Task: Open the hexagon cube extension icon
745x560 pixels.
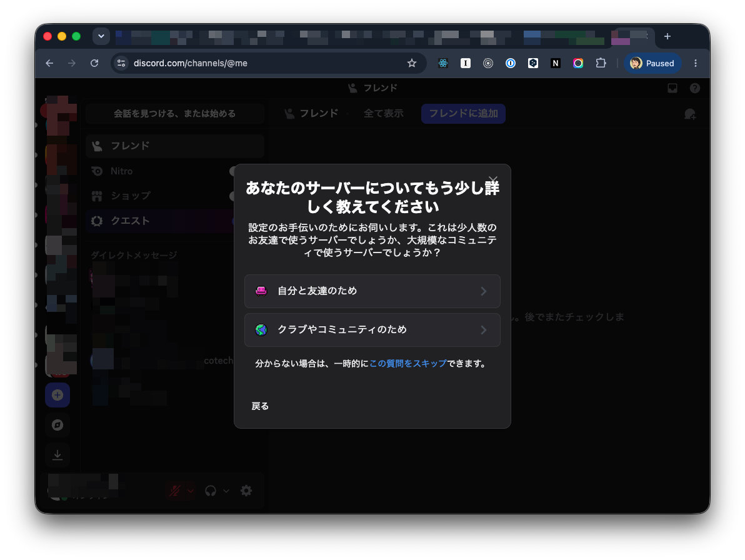Action: click(x=533, y=63)
